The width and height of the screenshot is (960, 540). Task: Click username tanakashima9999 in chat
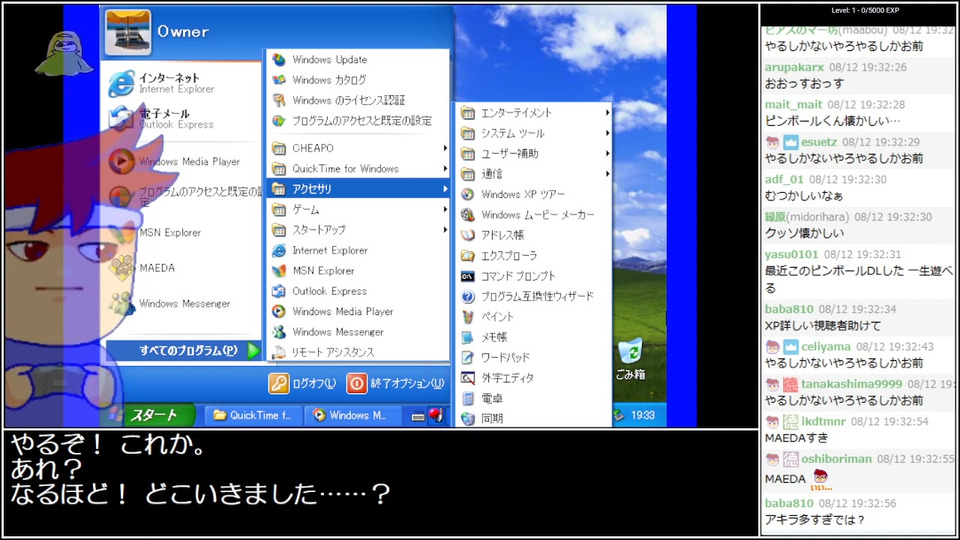pyautogui.click(x=852, y=384)
